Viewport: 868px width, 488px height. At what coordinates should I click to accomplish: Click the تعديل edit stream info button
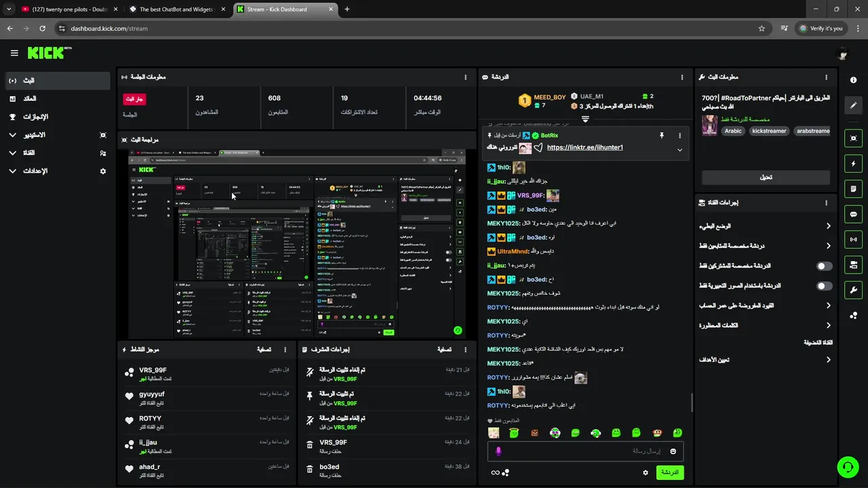[766, 178]
